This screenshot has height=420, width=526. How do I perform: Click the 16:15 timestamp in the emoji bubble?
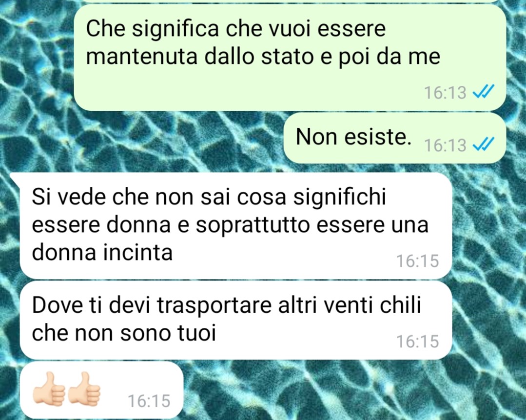(149, 401)
